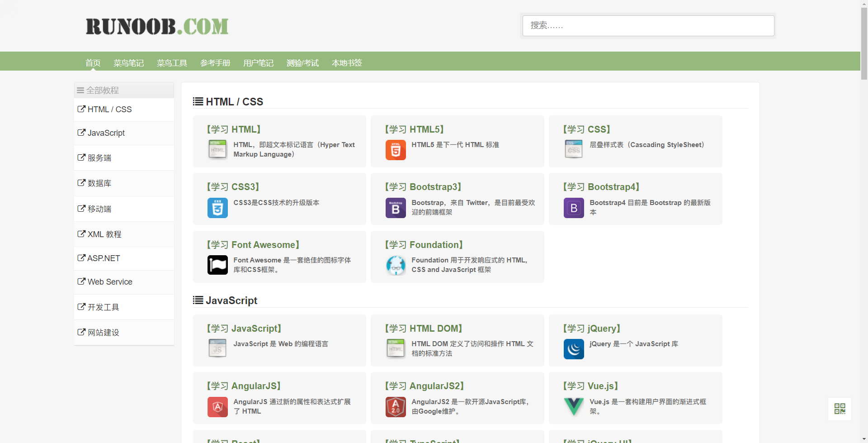The height and width of the screenshot is (443, 868).
Task: Open the 【学习 CSS】 title link
Action: 587,129
